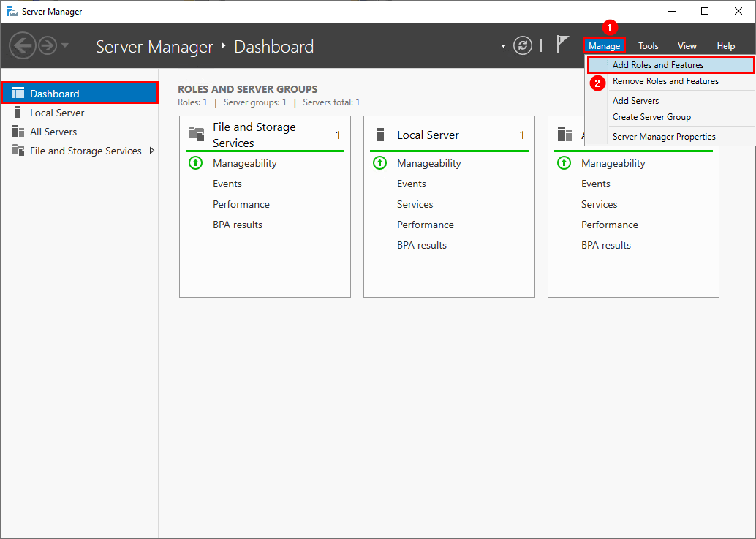Click Manageability status icon in Local Server tile
The height and width of the screenshot is (539, 756).
tap(379, 163)
